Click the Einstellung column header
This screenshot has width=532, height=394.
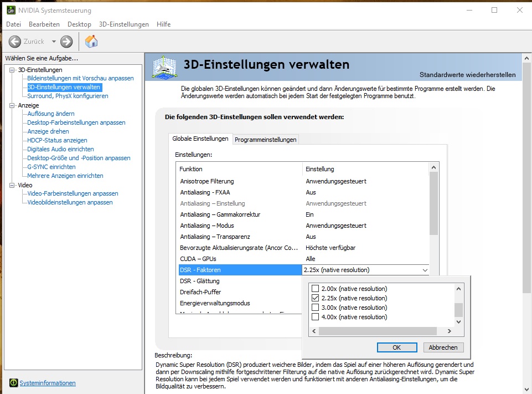point(366,169)
